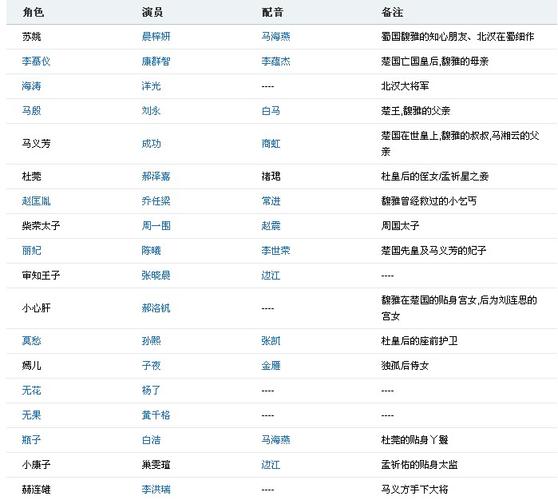558x500 pixels.
Task: Open the 无花 character link
Action: pos(31,390)
